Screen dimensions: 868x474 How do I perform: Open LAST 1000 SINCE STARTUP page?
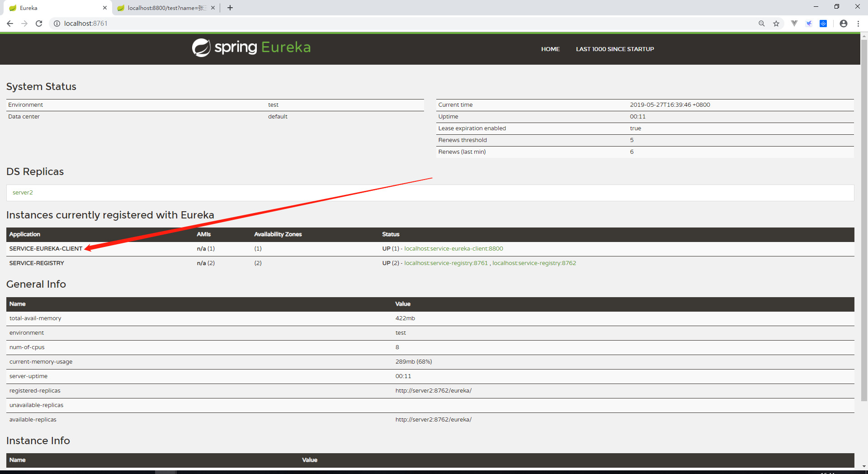pyautogui.click(x=615, y=49)
